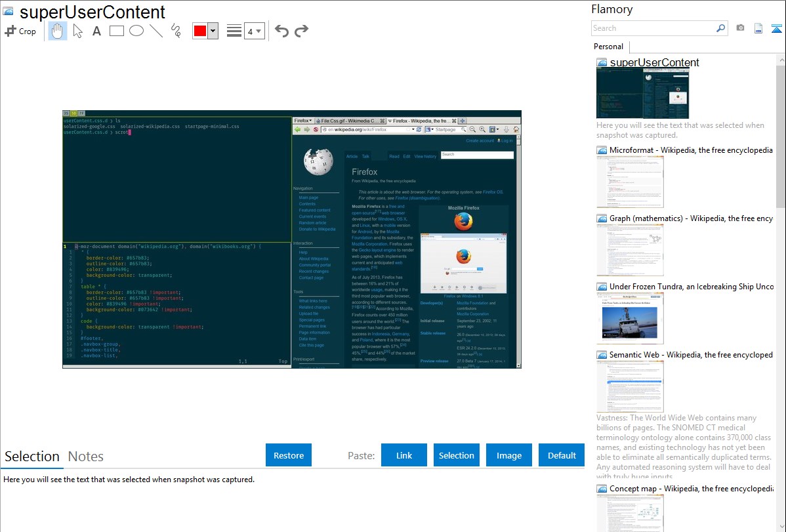Open the Semantic Web snapshot thumbnail
Viewport: 786px width, 532px height.
coord(630,386)
